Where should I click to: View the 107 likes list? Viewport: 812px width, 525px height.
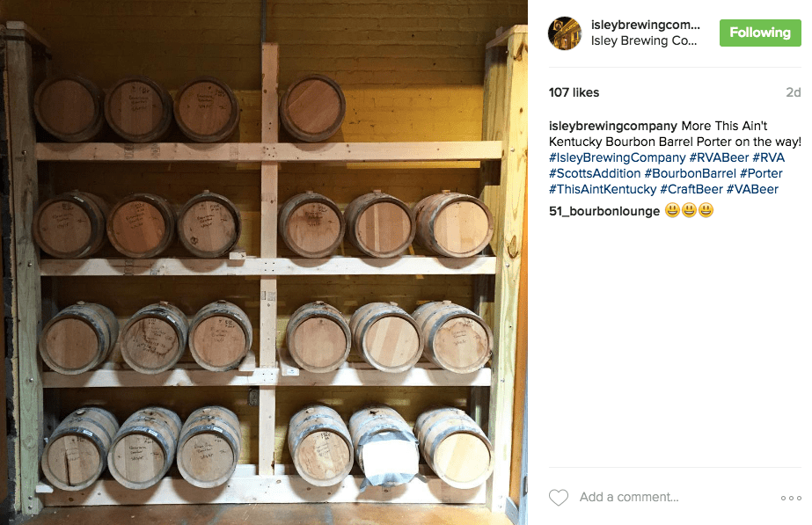574,92
